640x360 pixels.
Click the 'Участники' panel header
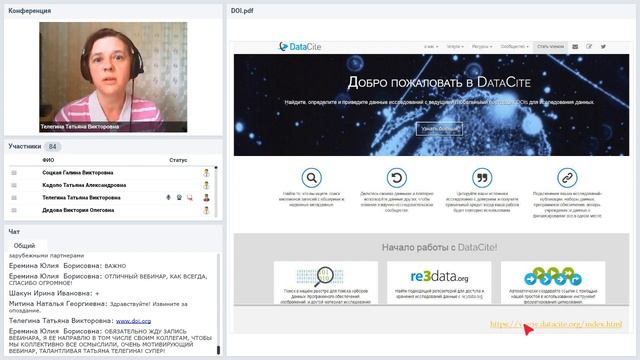(24, 146)
